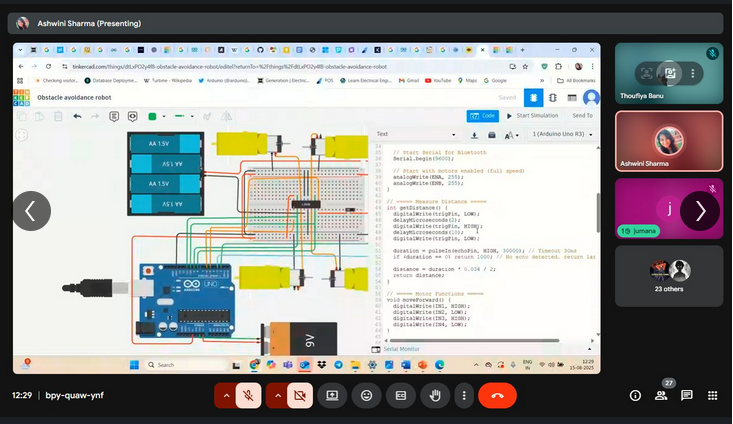Viewport: 733px width, 424px height.
Task: Open more options on Thoufiya Banu tile
Action: 692,73
